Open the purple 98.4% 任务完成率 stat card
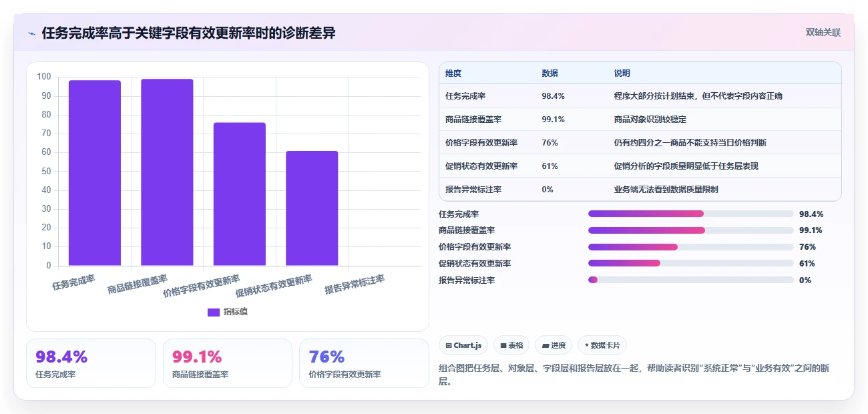Screen dimensions: 868x414 pos(91,363)
